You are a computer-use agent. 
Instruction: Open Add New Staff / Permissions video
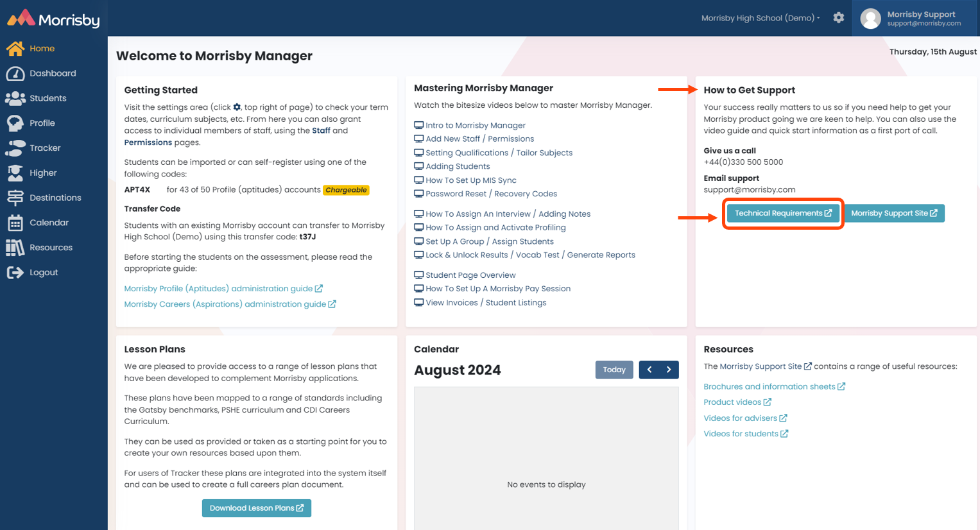coord(480,139)
